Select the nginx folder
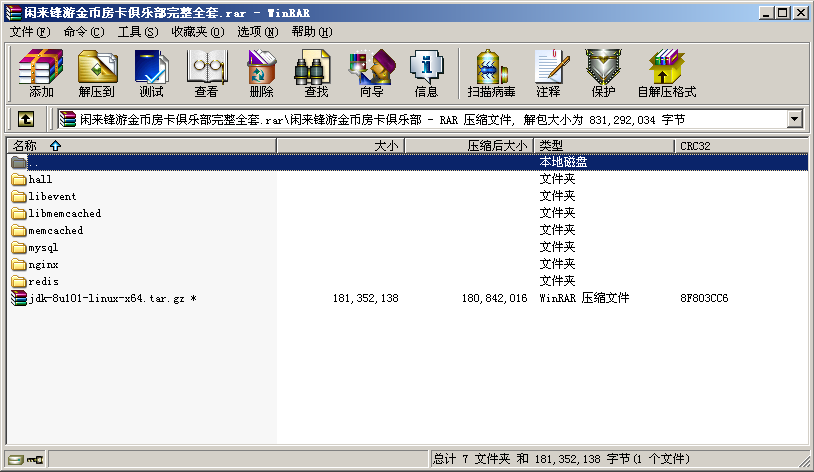Screen dimensions: 814x472 pyautogui.click(x=43, y=264)
